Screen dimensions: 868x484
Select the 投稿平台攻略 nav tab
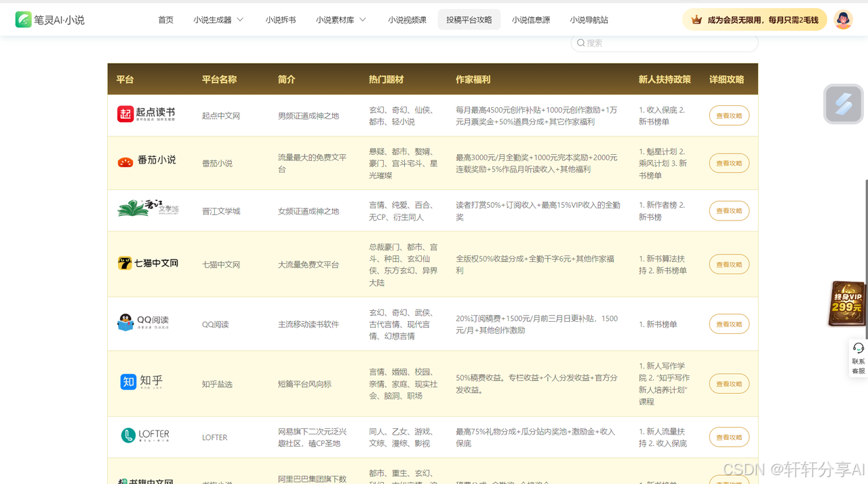pos(469,20)
